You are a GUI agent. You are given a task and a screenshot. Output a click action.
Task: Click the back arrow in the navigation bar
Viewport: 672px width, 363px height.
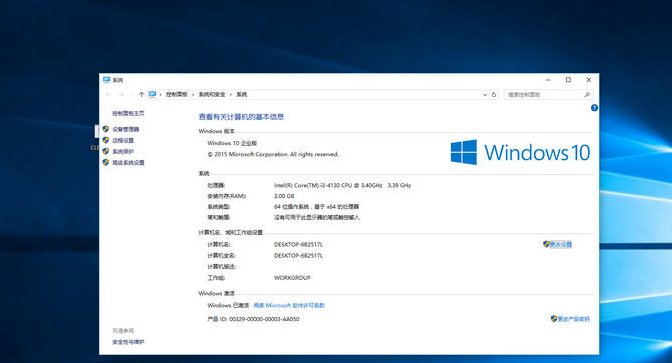[x=108, y=94]
